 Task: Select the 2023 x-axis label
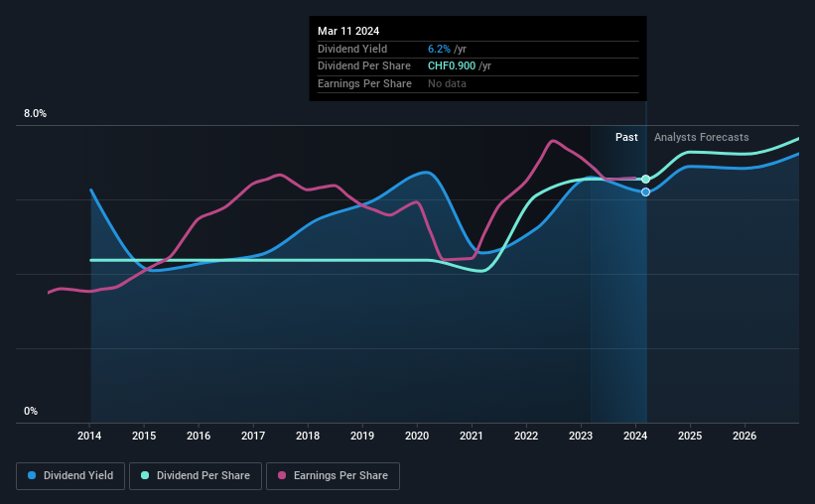581,436
